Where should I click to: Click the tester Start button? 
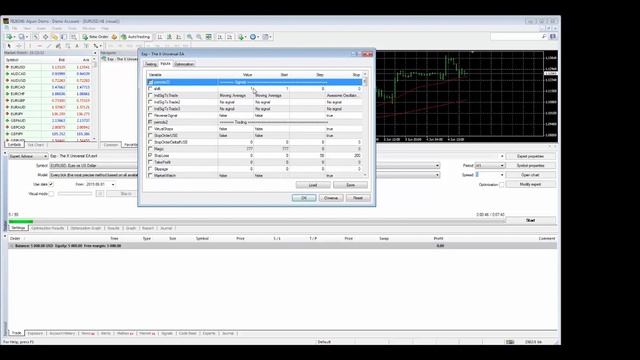531,220
